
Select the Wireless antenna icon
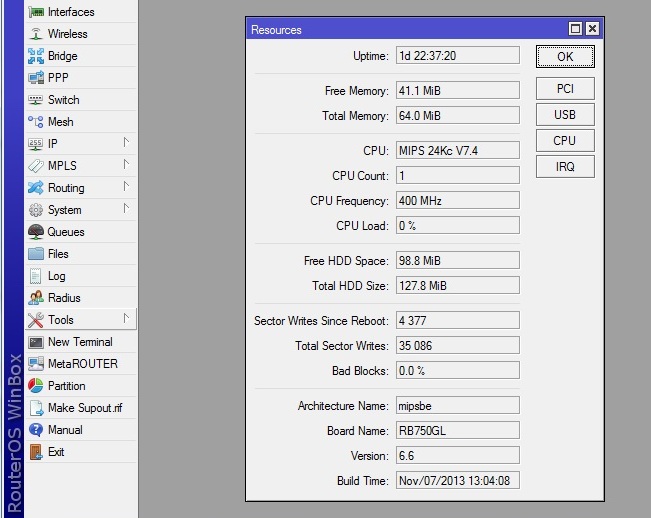(x=36, y=34)
